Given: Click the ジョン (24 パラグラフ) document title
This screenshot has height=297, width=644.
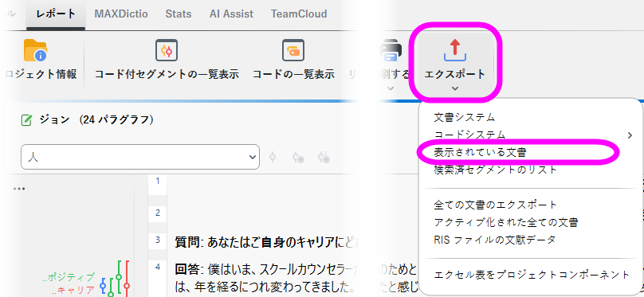Looking at the screenshot, I should 96,119.
